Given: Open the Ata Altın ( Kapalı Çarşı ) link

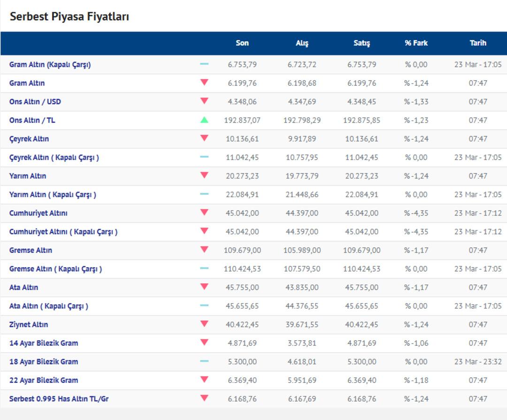Looking at the screenshot, I should tap(49, 306).
